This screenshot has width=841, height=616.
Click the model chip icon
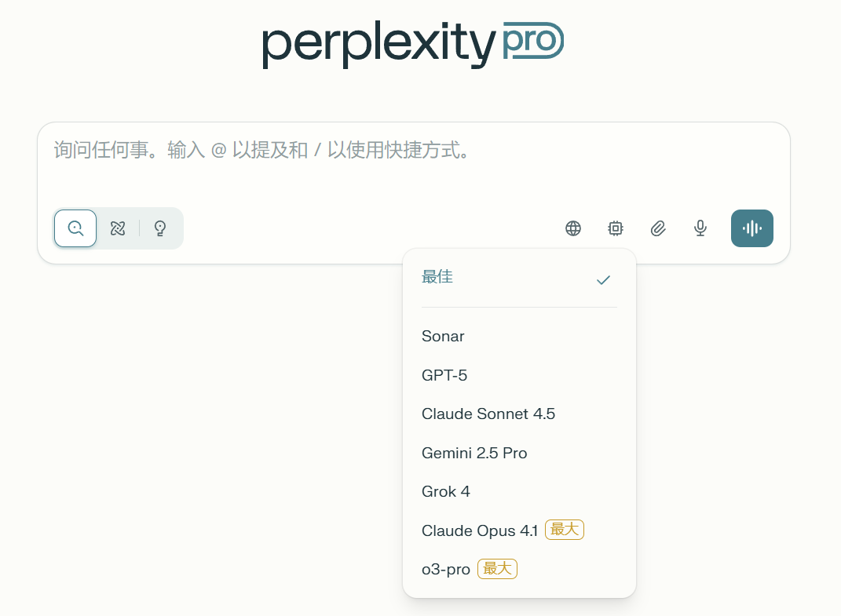pyautogui.click(x=616, y=228)
